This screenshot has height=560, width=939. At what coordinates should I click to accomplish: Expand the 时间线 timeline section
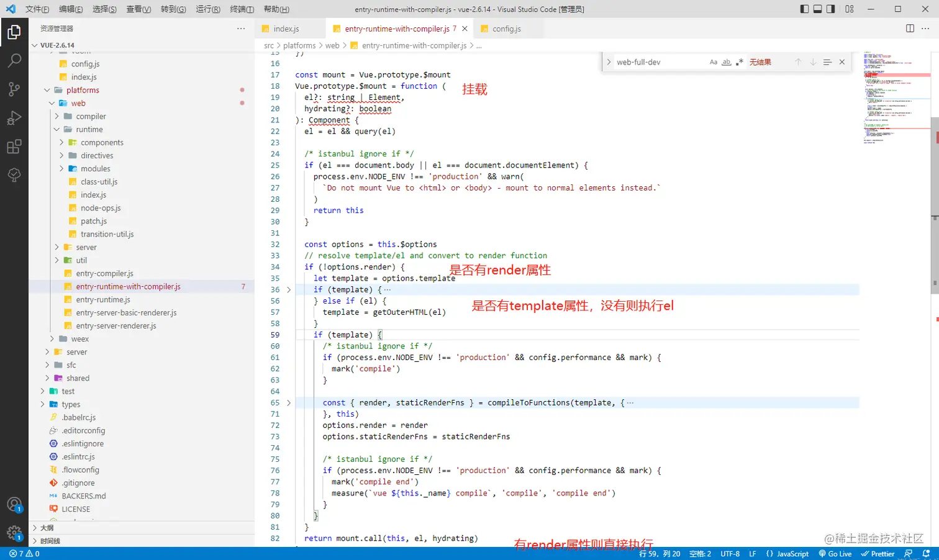pos(35,541)
